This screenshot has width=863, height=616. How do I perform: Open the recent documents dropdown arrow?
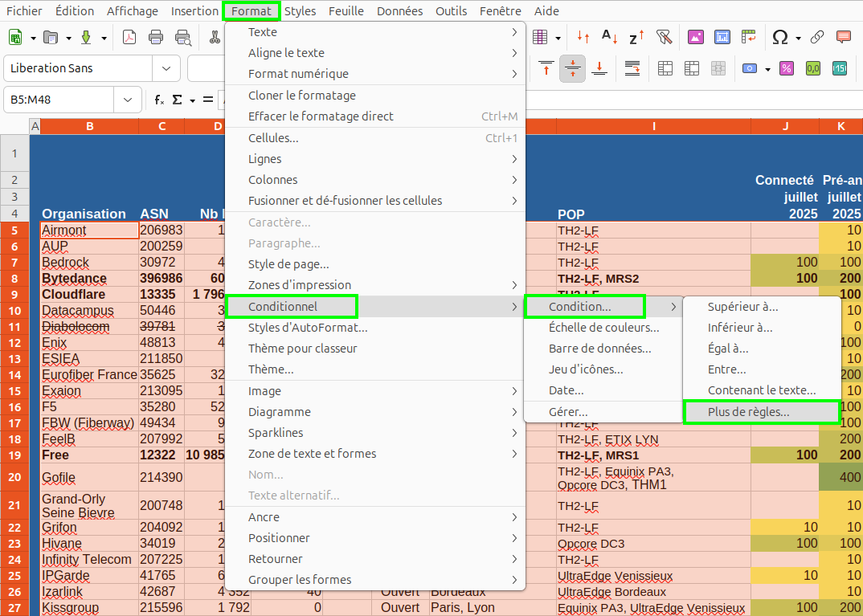point(68,38)
